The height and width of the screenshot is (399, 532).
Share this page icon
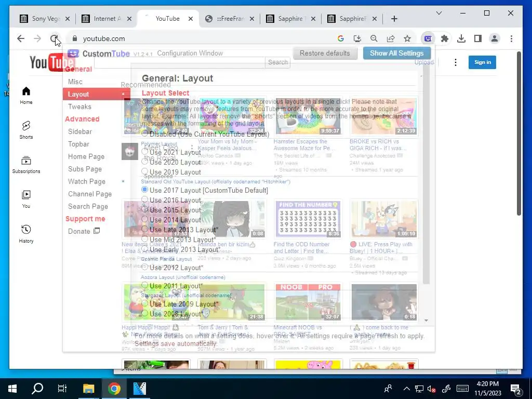pos(391,38)
